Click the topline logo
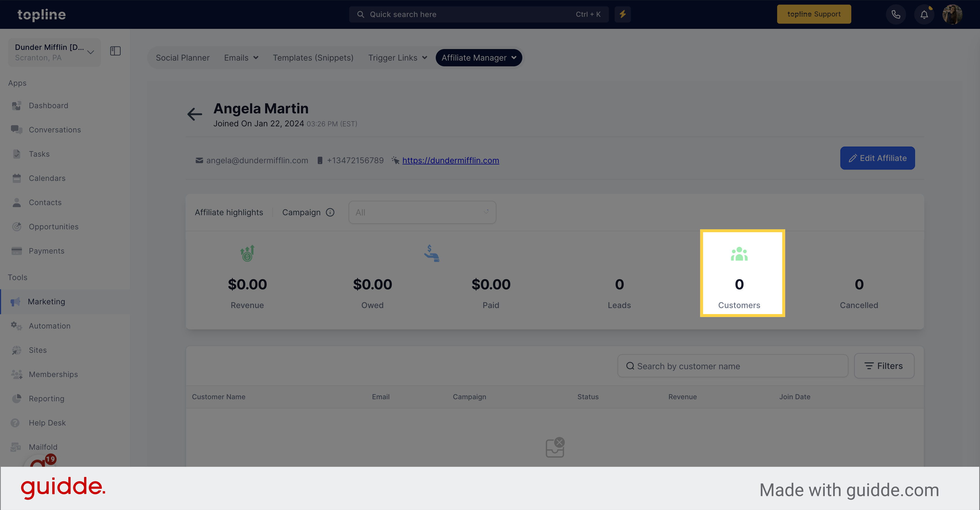This screenshot has height=510, width=980. pos(42,14)
